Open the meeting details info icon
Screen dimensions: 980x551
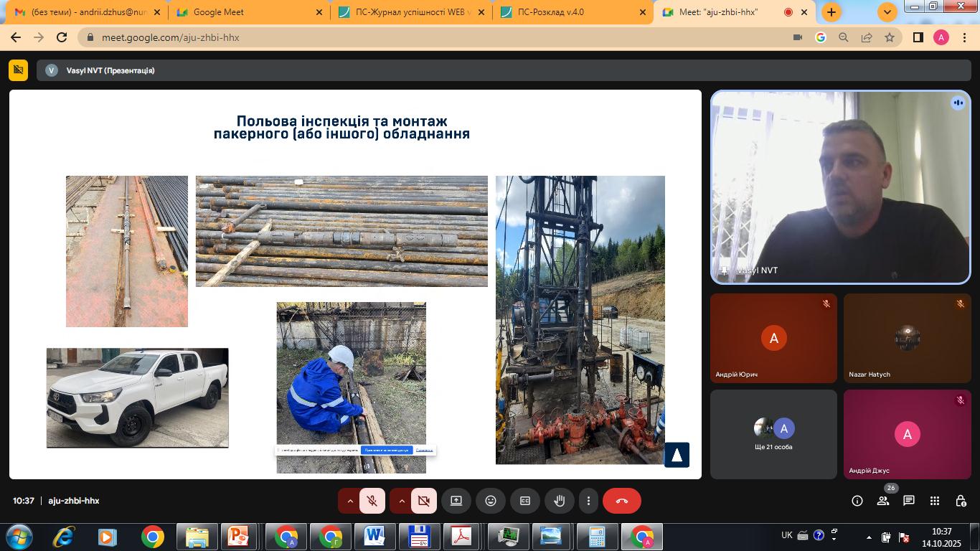coord(857,501)
